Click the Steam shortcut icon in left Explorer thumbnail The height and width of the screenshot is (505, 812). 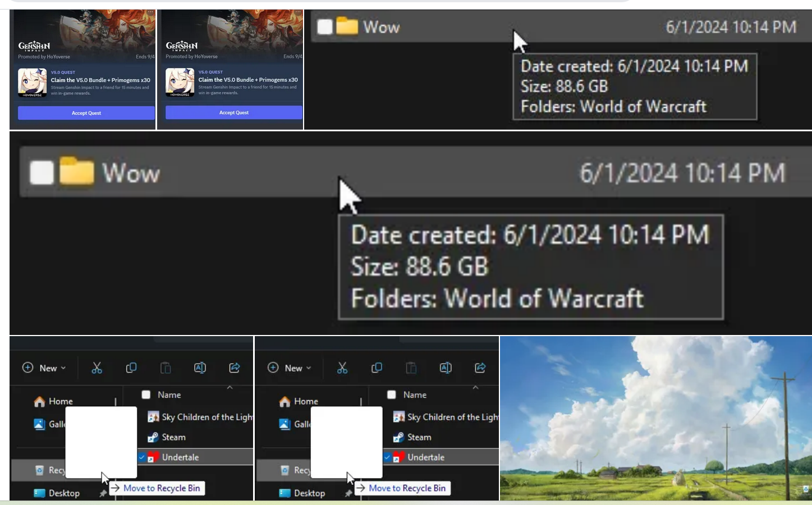(153, 437)
